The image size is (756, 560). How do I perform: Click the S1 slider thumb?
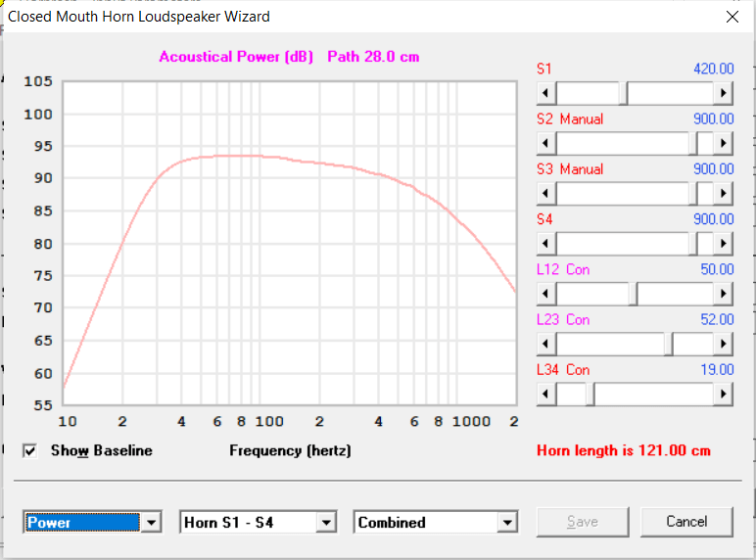pyautogui.click(x=623, y=93)
